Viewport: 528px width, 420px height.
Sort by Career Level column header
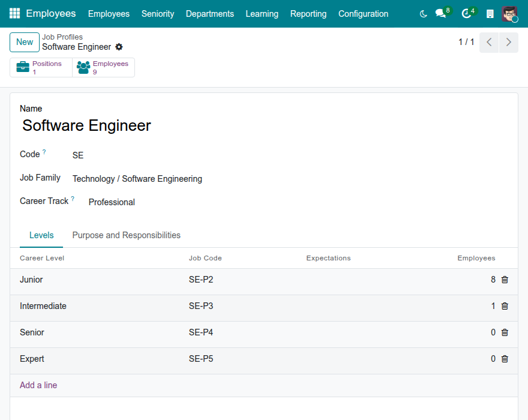click(42, 258)
